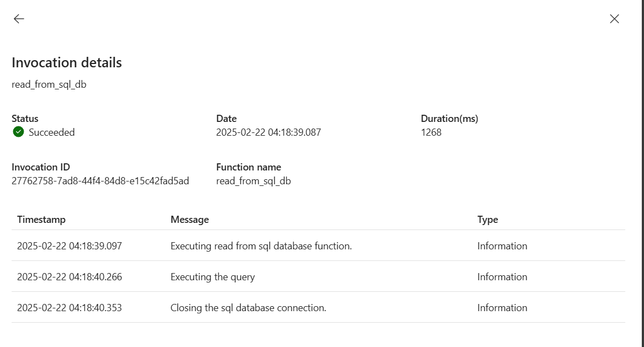Click the back arrow icon
Image resolution: width=644 pixels, height=347 pixels.
[x=19, y=19]
